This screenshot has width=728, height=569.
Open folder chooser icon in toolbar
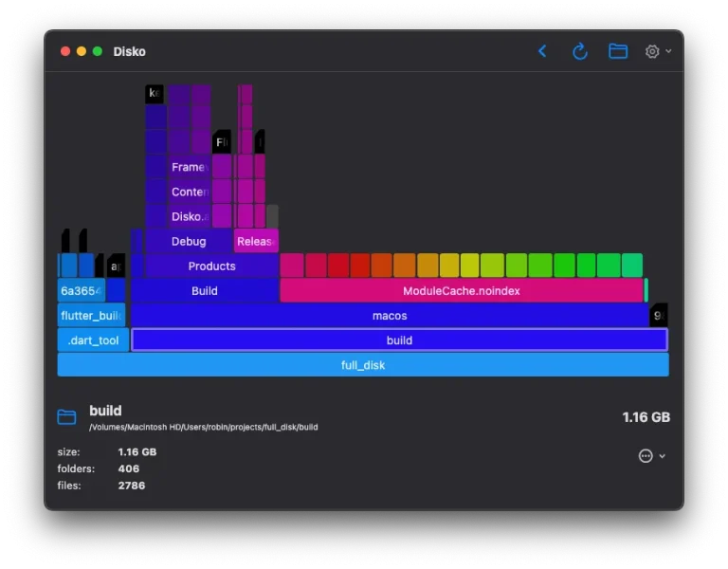618,51
